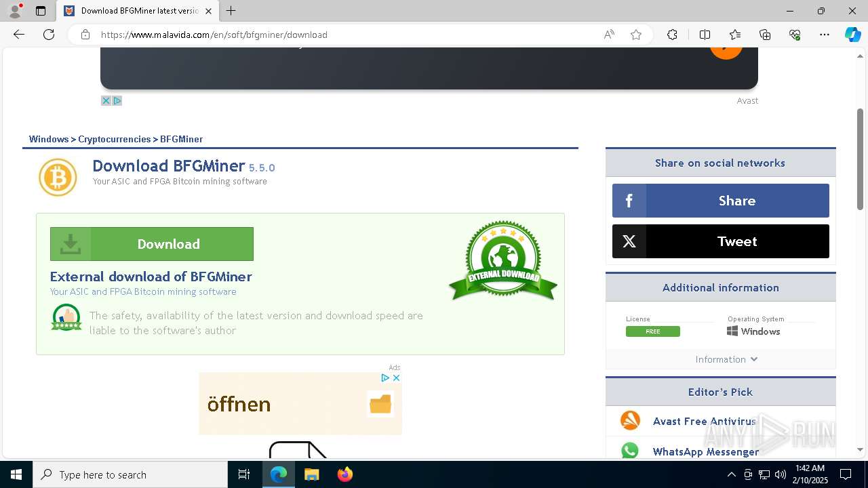
Task: Open Settings and more menu
Action: click(x=825, y=35)
